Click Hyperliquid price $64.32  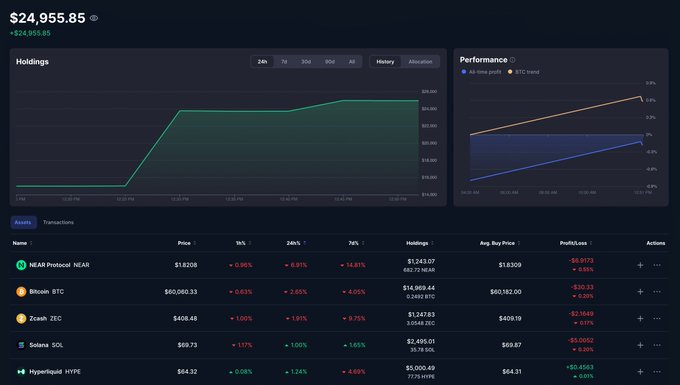click(187, 372)
